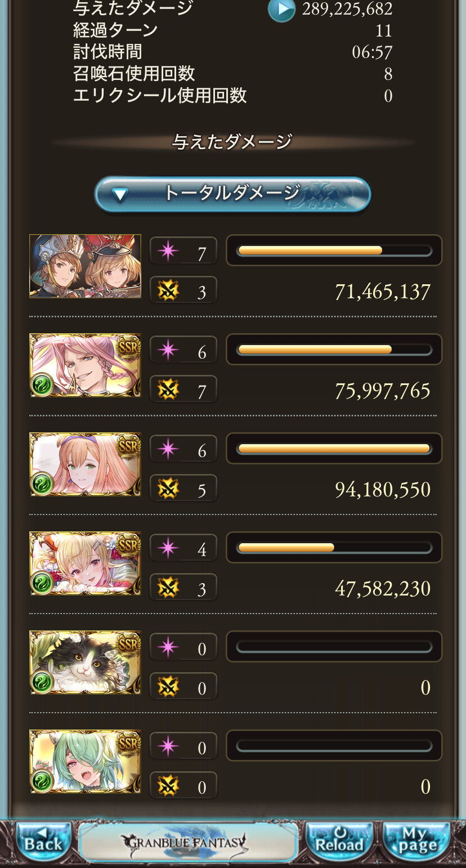Select the main character portrait thumbnail
The width and height of the screenshot is (466, 868).
point(85,266)
